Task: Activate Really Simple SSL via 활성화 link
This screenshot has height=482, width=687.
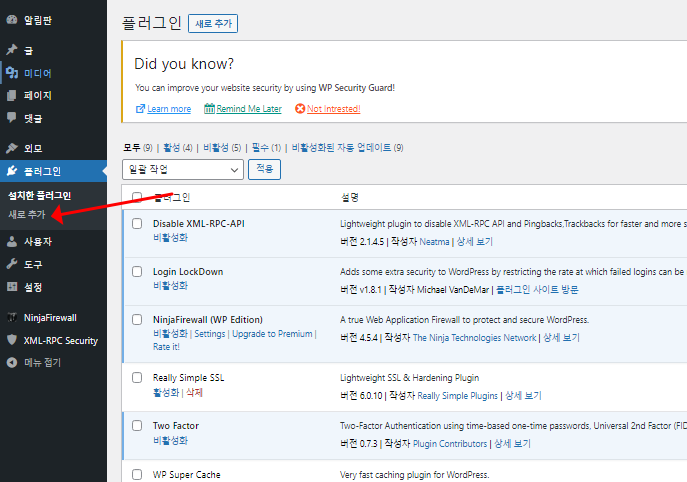Action: [166, 392]
